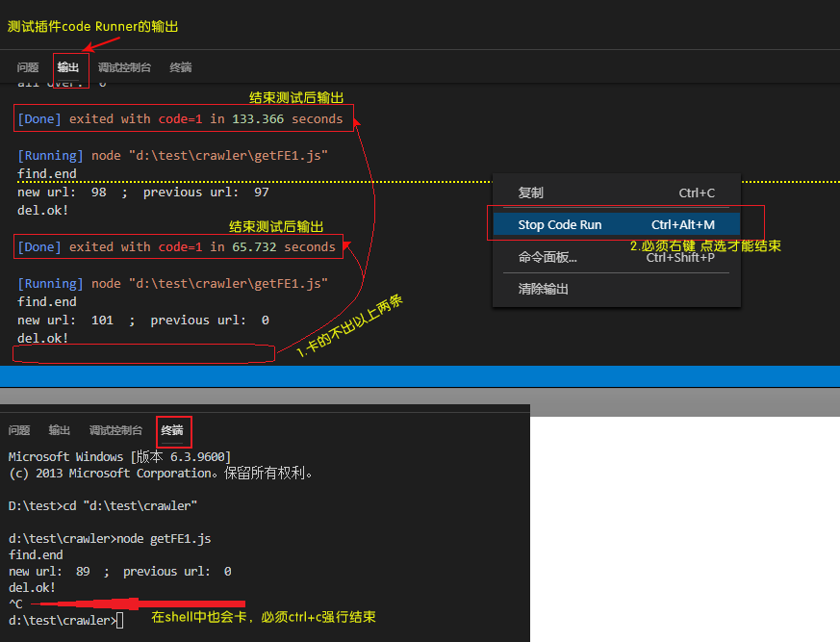Click the cd "d:\test\crawler" terminal line
Image resolution: width=840 pixels, height=642 pixels.
103,506
